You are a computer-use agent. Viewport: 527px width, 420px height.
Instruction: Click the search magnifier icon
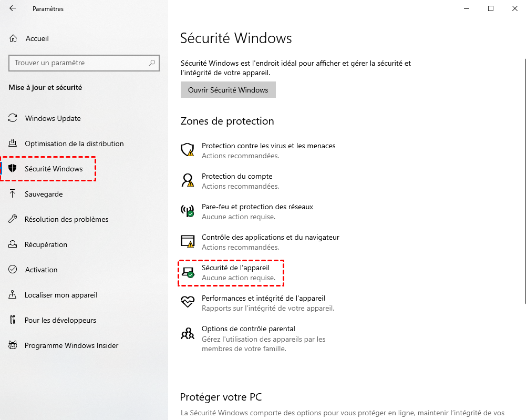152,63
